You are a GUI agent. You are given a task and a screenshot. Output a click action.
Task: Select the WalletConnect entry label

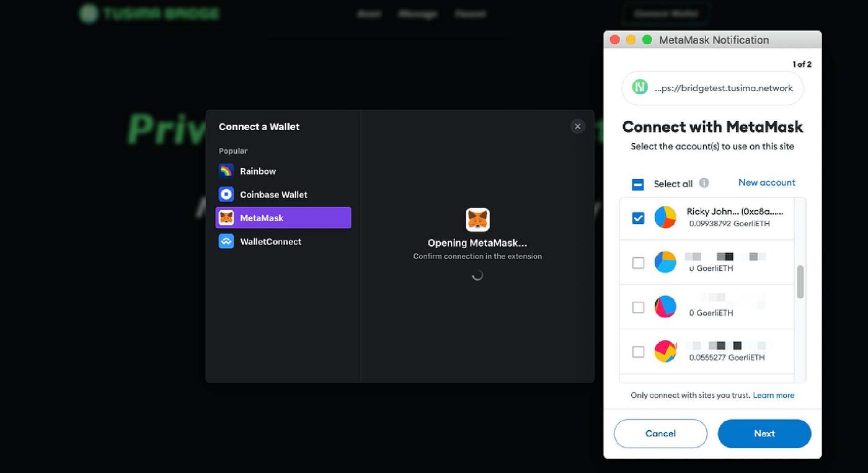[271, 242]
